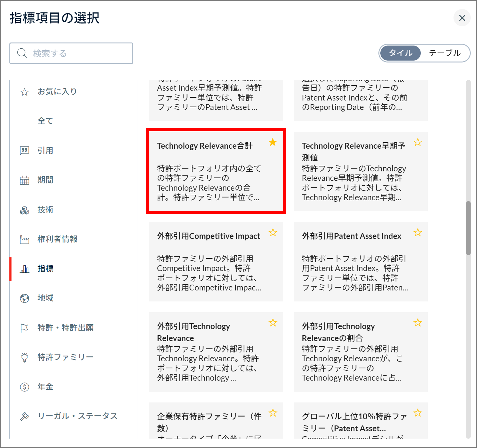Click the quote icon for 引用
This screenshot has width=477, height=448.
point(25,150)
